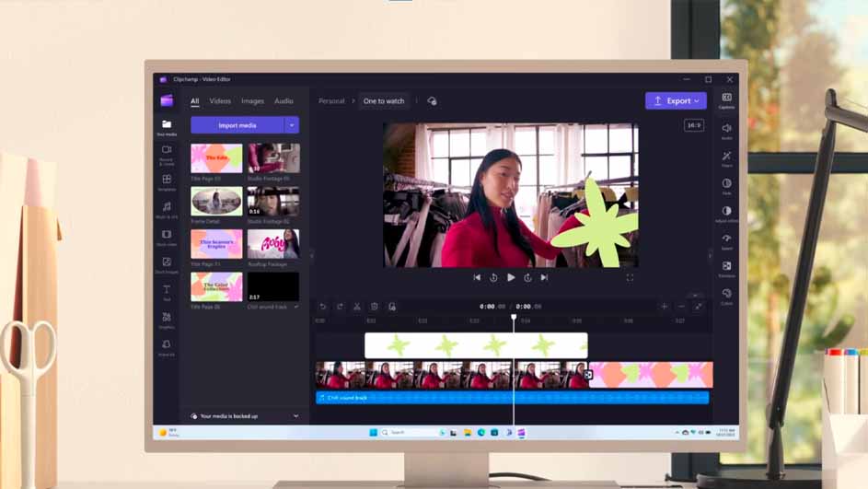Switch to the Images tab
Image resolution: width=868 pixels, height=489 pixels.
(252, 100)
